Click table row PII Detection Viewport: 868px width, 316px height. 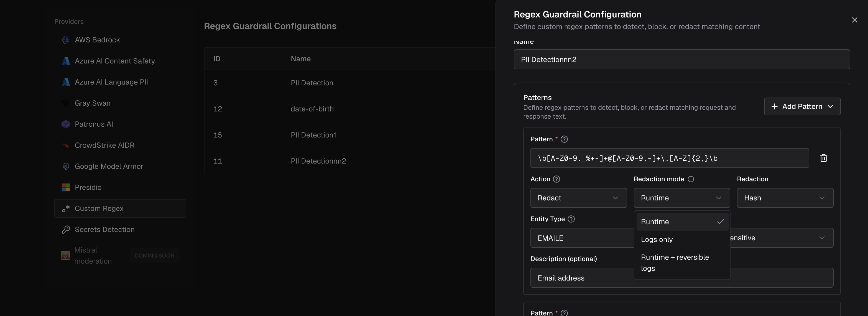[350, 83]
